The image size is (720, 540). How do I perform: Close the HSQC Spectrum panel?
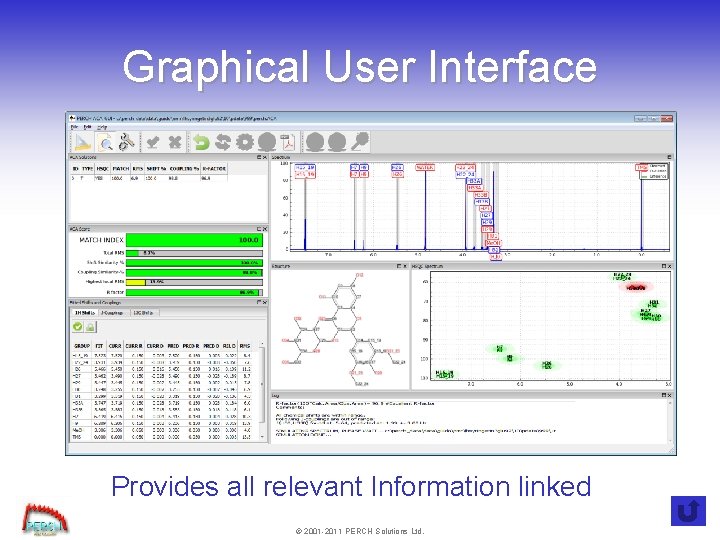tap(669, 266)
